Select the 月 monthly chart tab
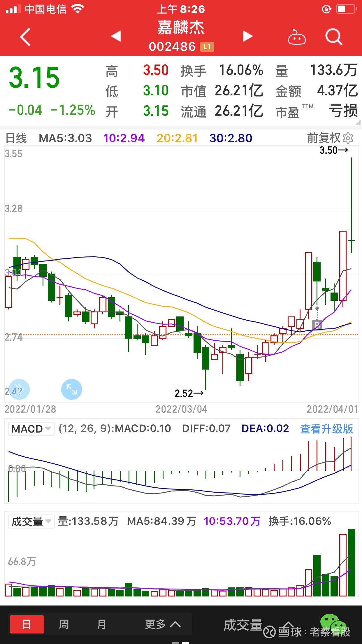Image resolution: width=362 pixels, height=644 pixels. [101, 624]
